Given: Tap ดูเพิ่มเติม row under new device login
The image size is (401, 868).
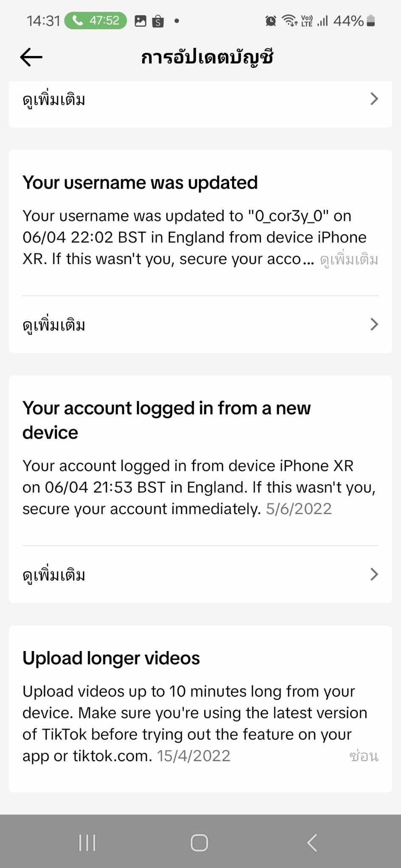Looking at the screenshot, I should 54,575.
